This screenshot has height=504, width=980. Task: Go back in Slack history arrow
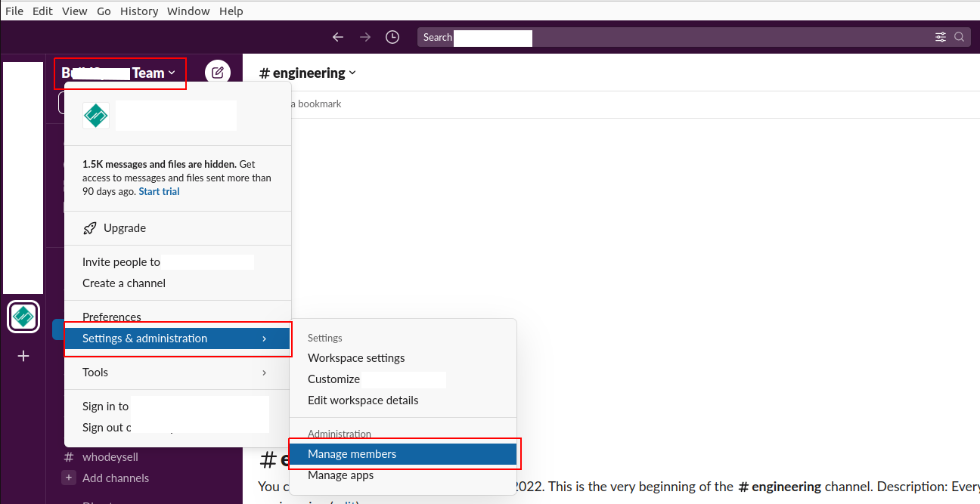pos(338,37)
